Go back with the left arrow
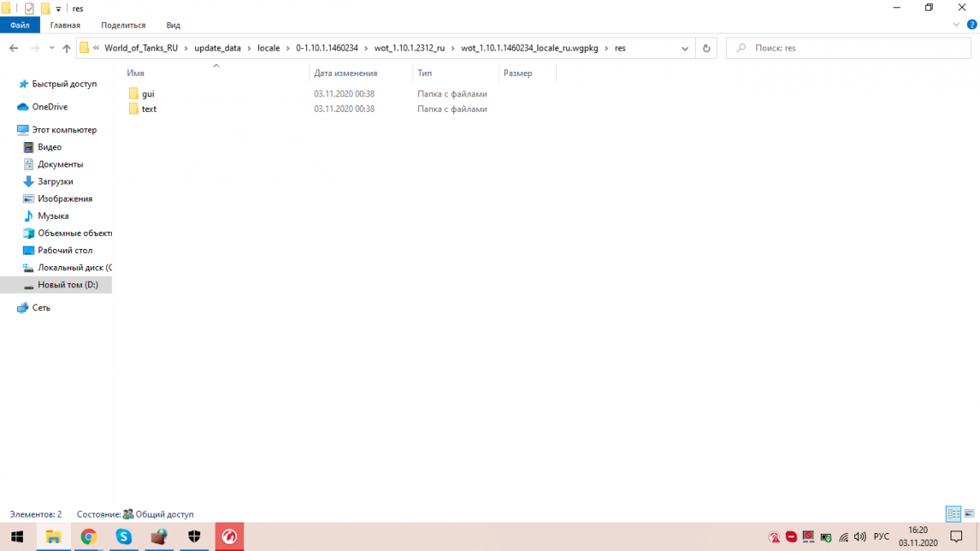This screenshot has width=980, height=551. click(x=13, y=48)
